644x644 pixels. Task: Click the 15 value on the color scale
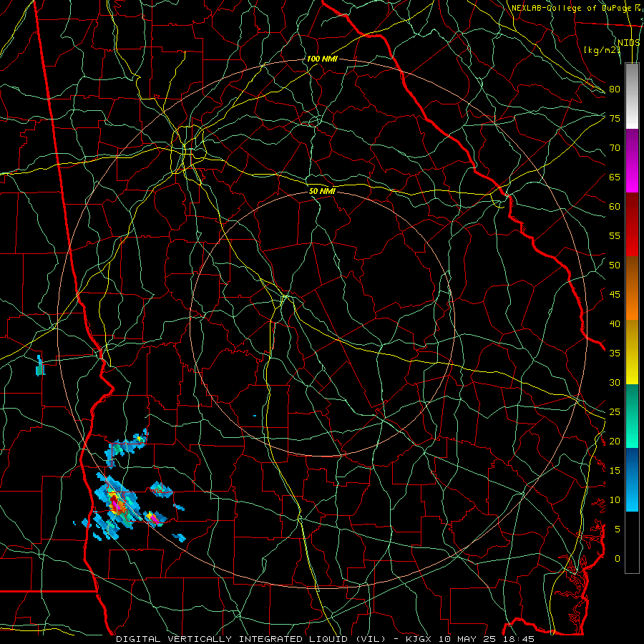[x=615, y=471]
